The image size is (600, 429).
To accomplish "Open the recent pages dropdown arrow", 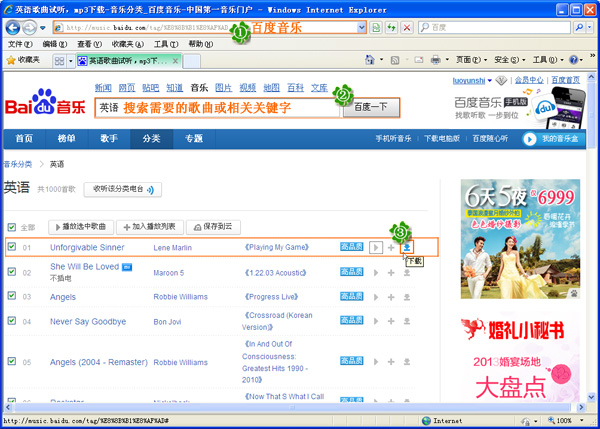I will coord(42,28).
